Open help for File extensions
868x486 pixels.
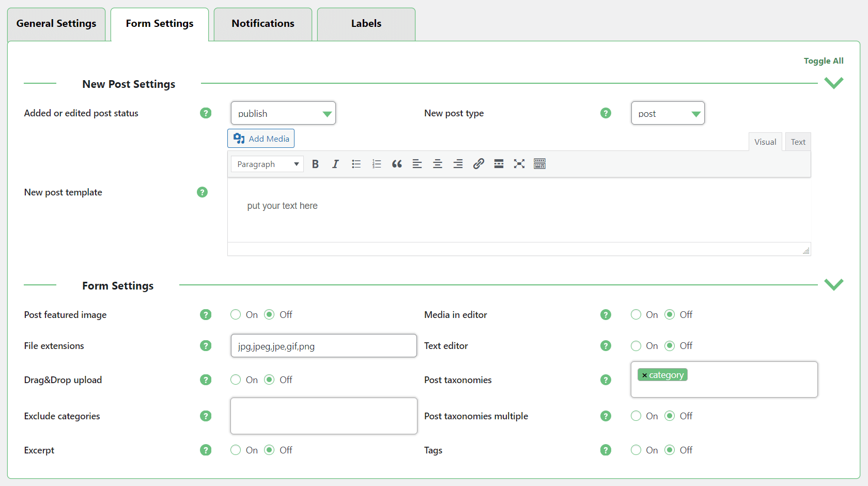206,346
